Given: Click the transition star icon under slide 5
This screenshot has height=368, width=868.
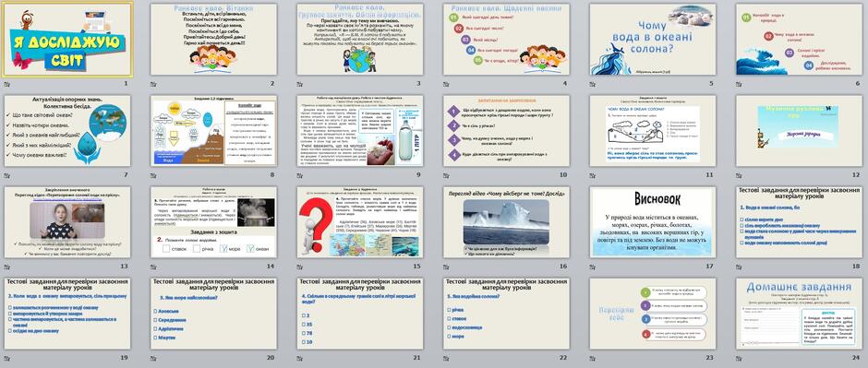Looking at the screenshot, I should click(592, 84).
